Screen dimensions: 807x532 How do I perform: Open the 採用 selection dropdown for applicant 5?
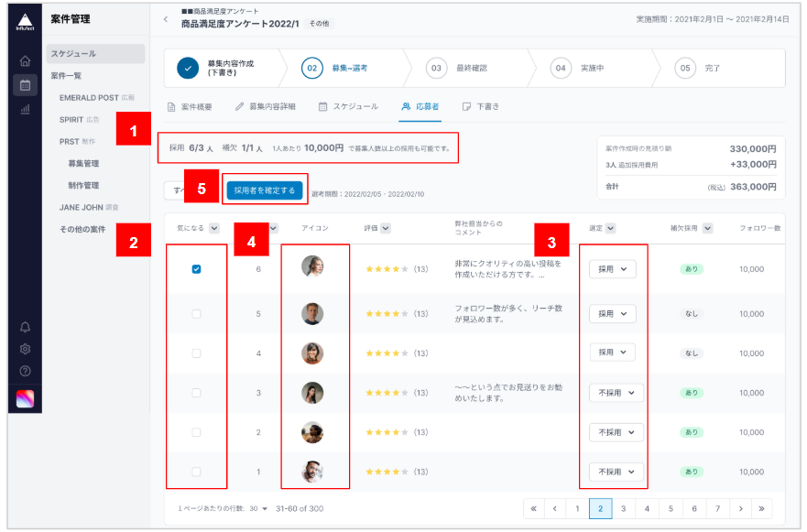tap(613, 314)
